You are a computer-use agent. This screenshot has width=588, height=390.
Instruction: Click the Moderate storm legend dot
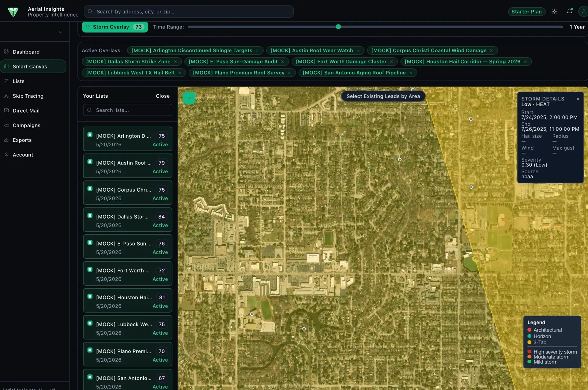(x=529, y=357)
